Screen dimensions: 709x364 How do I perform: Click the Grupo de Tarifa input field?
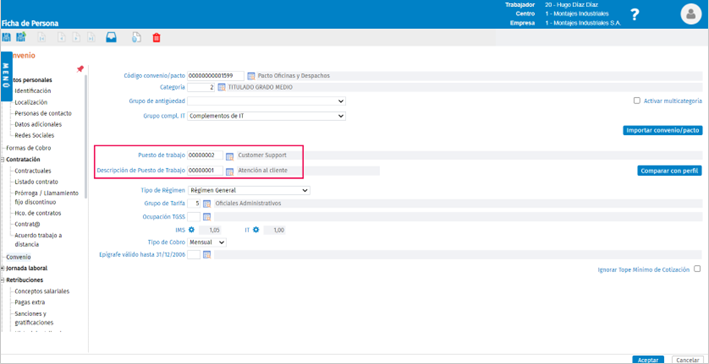194,204
